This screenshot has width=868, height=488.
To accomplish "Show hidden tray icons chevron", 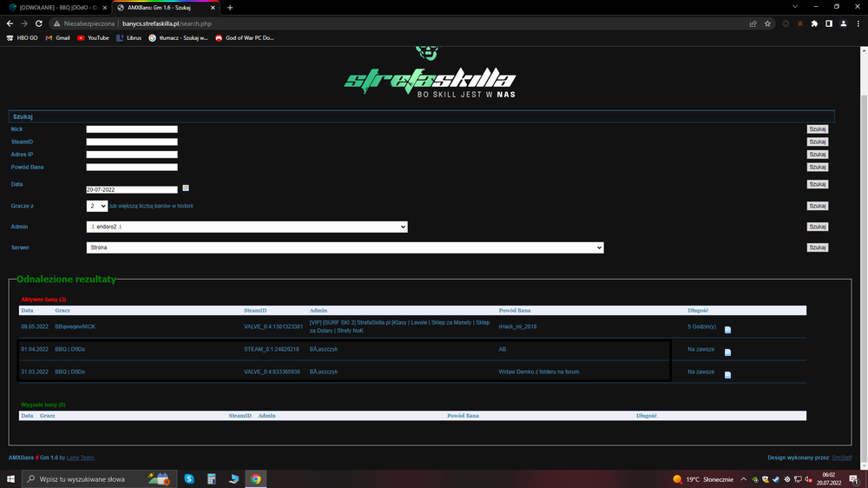I will click(x=744, y=479).
